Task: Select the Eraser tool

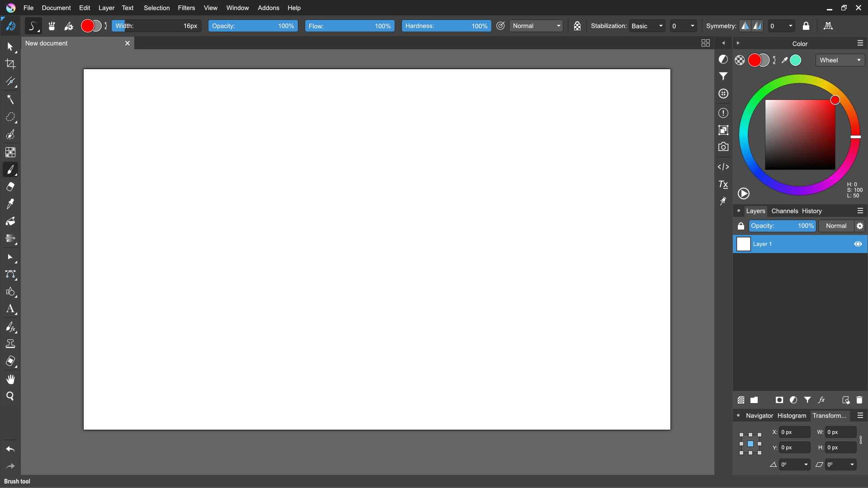Action: (10, 187)
